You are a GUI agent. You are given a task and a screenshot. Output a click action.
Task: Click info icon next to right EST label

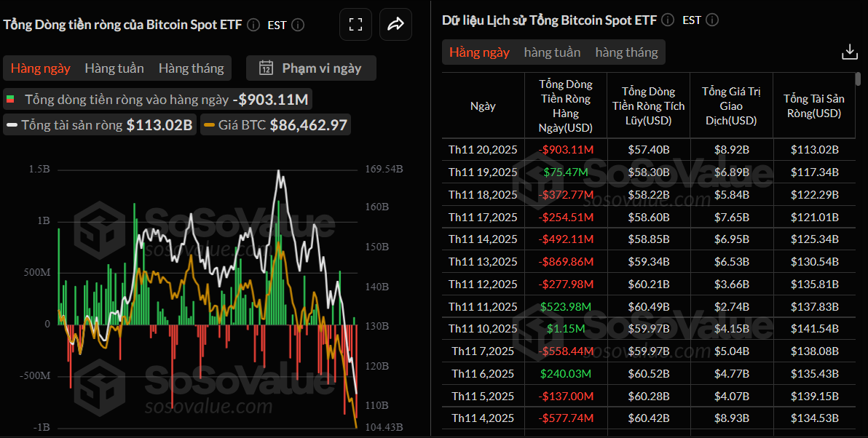point(712,20)
